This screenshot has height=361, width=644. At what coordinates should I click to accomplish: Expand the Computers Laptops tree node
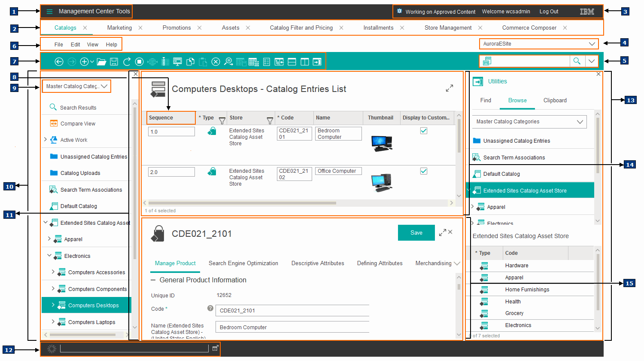point(53,321)
